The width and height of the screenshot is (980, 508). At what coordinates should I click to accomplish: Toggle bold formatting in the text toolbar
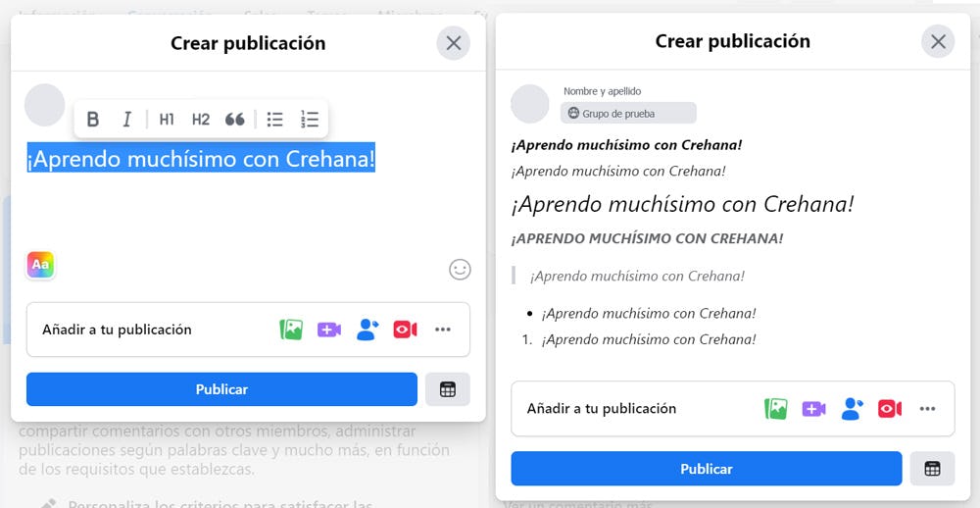tap(93, 120)
